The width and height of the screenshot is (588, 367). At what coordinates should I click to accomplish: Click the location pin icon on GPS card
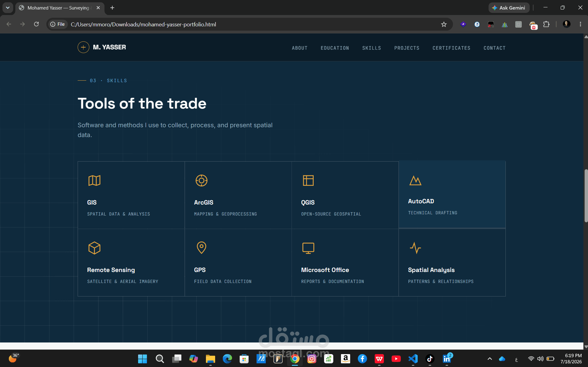pos(201,248)
